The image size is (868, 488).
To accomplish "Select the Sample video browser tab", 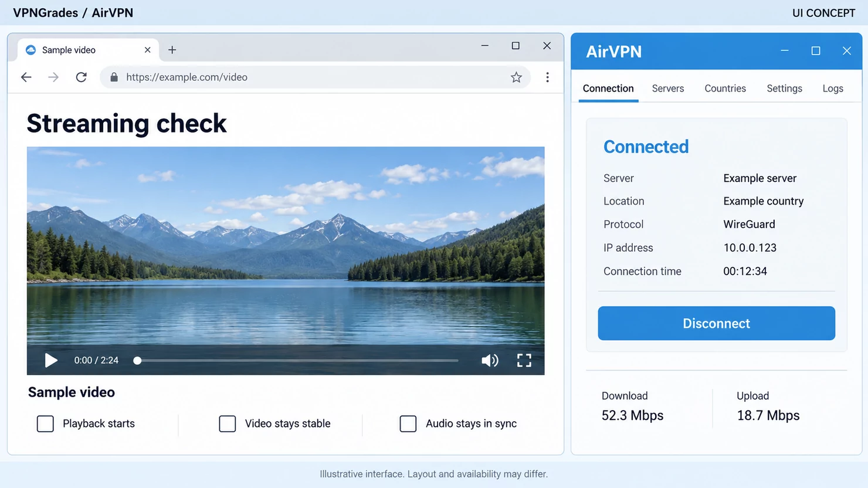I will (x=88, y=50).
